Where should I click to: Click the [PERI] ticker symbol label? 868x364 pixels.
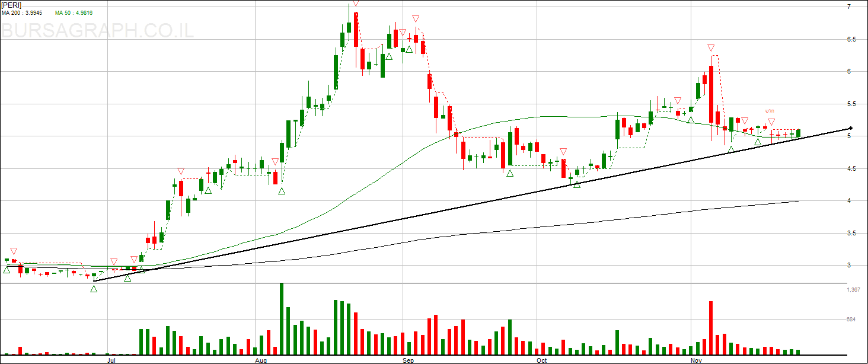(x=11, y=5)
